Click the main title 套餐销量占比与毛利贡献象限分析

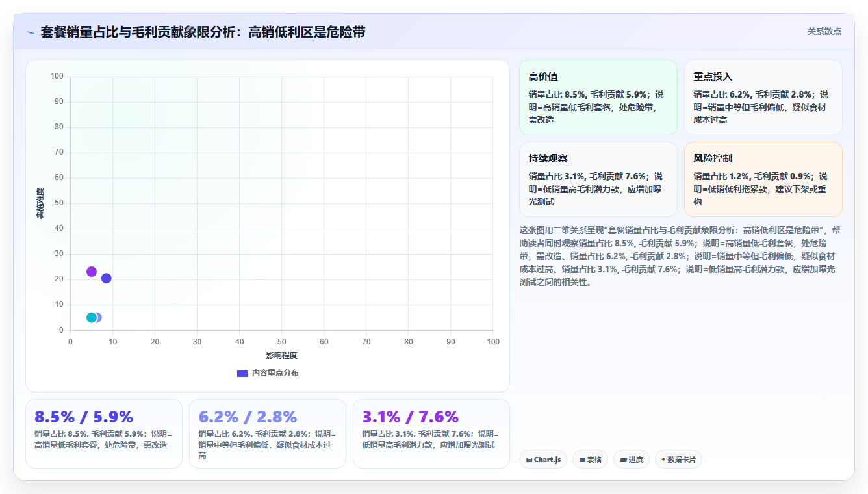click(x=203, y=32)
